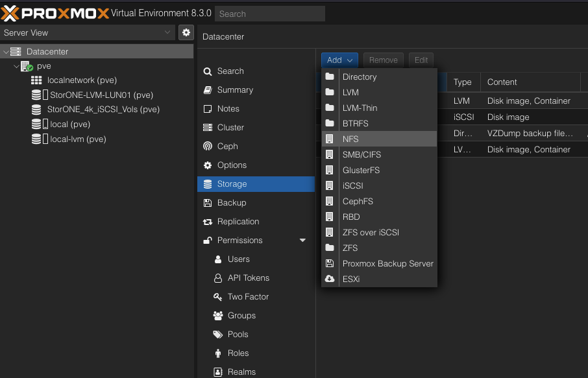
Task: Select iSCSI from the Add menu
Action: click(379, 185)
